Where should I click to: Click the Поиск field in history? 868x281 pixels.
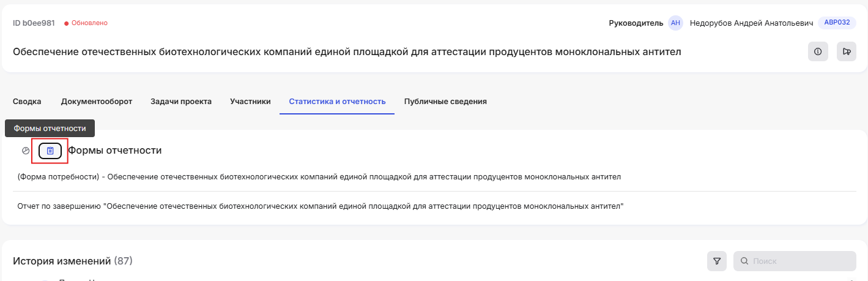tap(795, 261)
